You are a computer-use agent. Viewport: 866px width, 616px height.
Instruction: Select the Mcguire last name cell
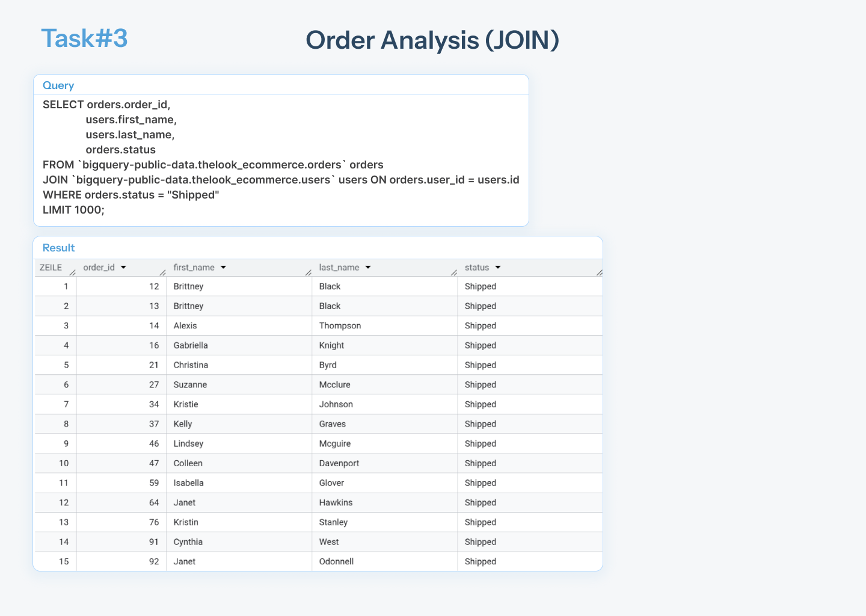coord(385,444)
